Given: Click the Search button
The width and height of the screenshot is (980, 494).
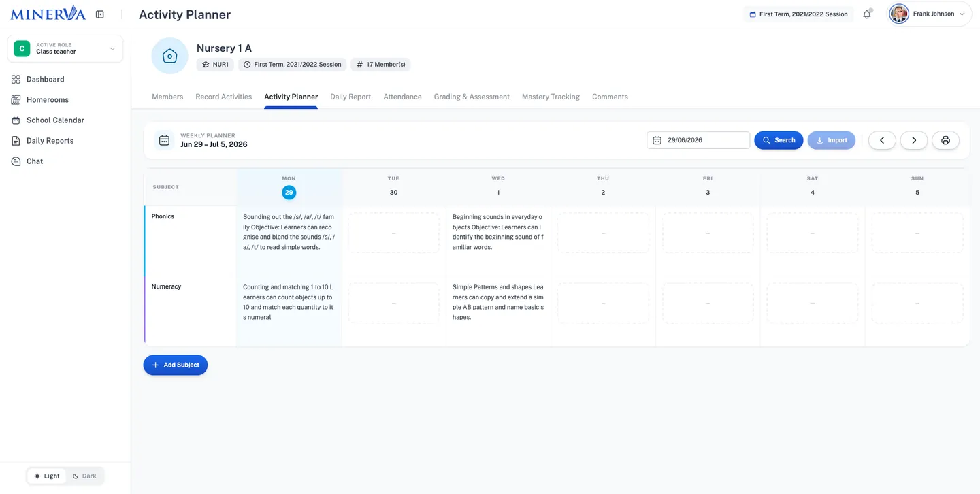Looking at the screenshot, I should tap(779, 140).
